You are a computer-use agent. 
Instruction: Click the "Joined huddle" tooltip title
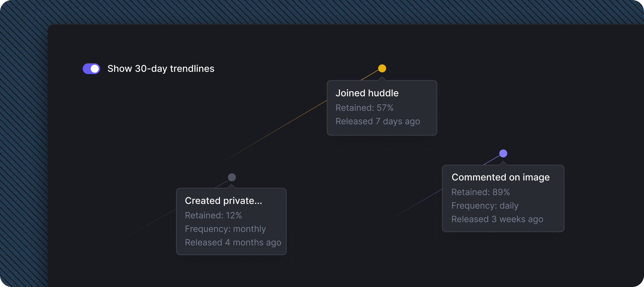[367, 93]
